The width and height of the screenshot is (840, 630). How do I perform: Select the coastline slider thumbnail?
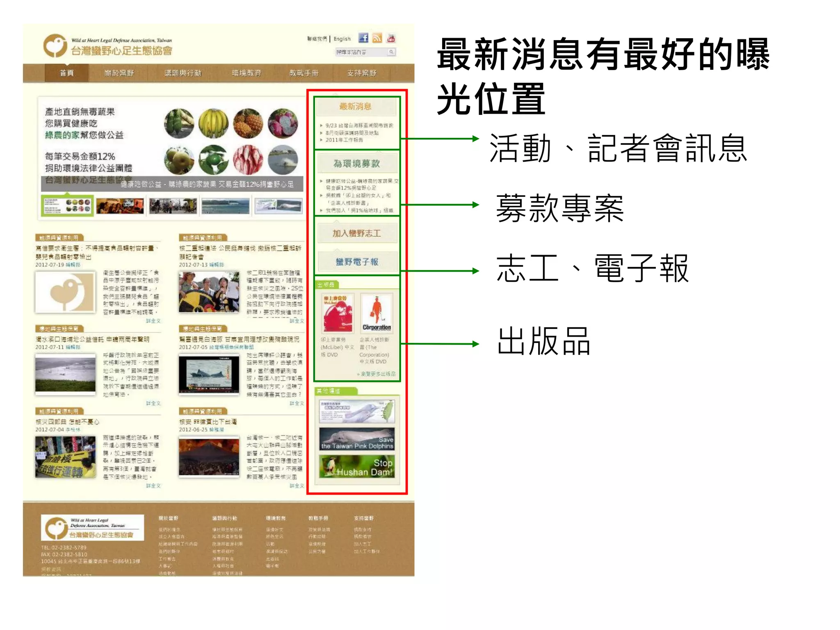[226, 206]
